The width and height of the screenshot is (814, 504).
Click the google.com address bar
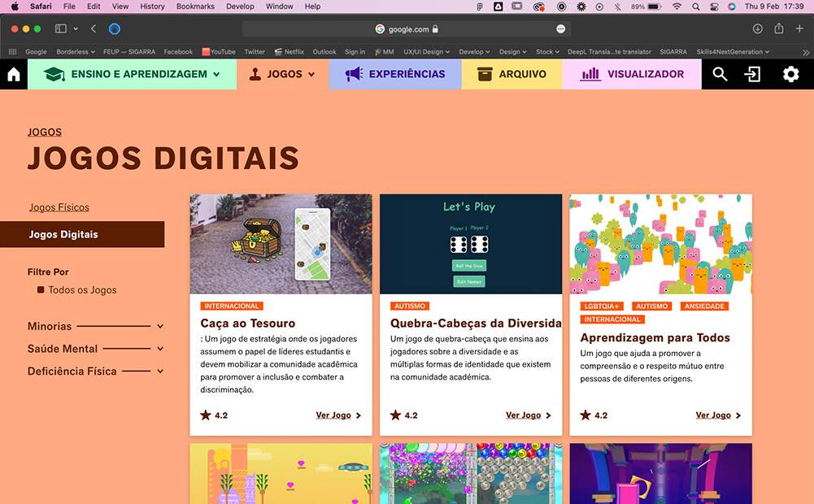tap(407, 29)
